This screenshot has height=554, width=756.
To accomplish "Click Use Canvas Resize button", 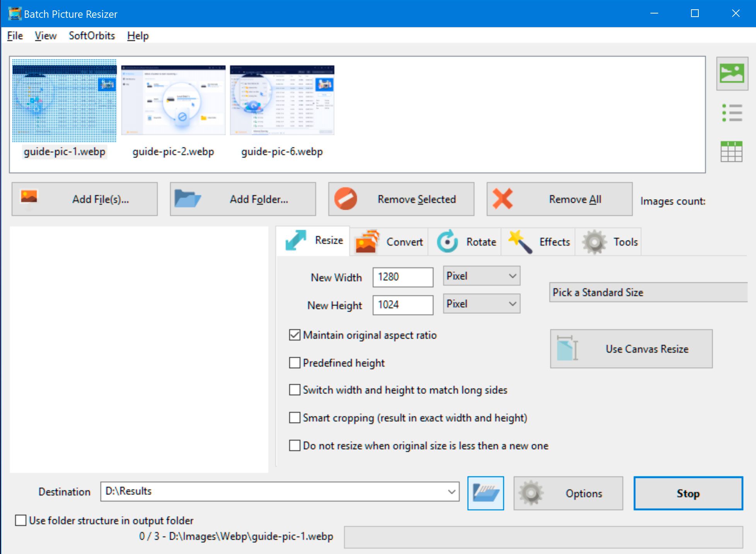I will (x=631, y=349).
